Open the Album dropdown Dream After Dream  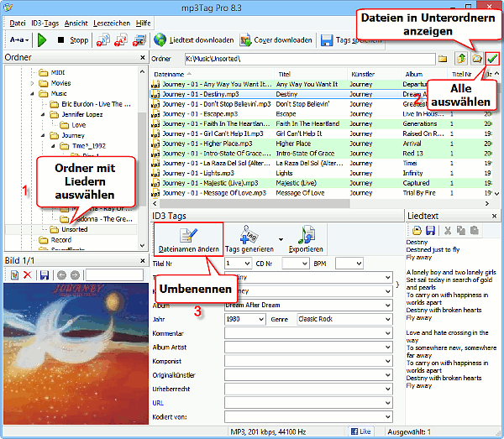click(387, 305)
